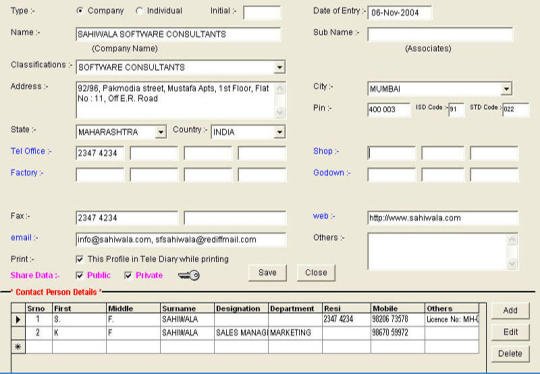This screenshot has width=540, height=374.
Task: Click the Designation column header
Action: [x=241, y=308]
